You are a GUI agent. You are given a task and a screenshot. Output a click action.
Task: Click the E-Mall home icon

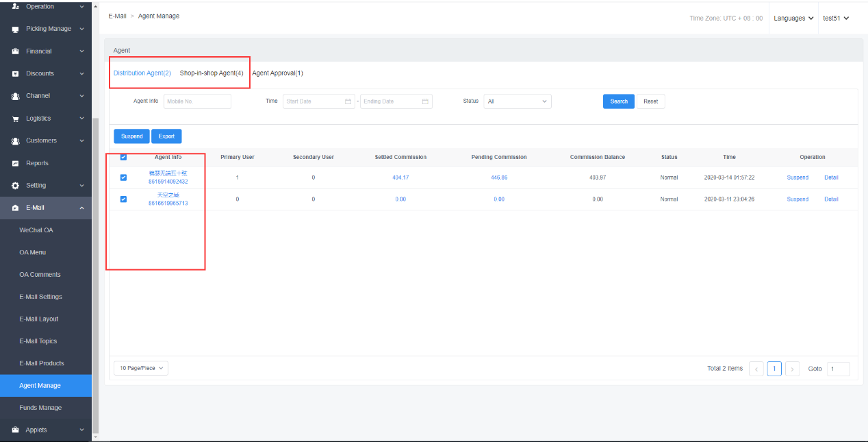click(x=15, y=208)
